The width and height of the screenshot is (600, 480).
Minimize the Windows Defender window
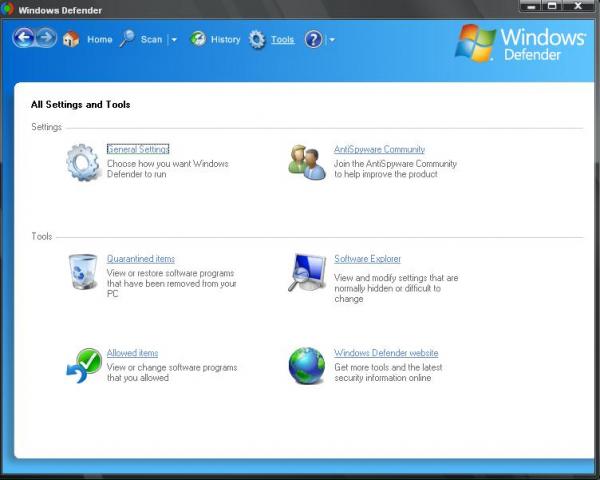[531, 7]
